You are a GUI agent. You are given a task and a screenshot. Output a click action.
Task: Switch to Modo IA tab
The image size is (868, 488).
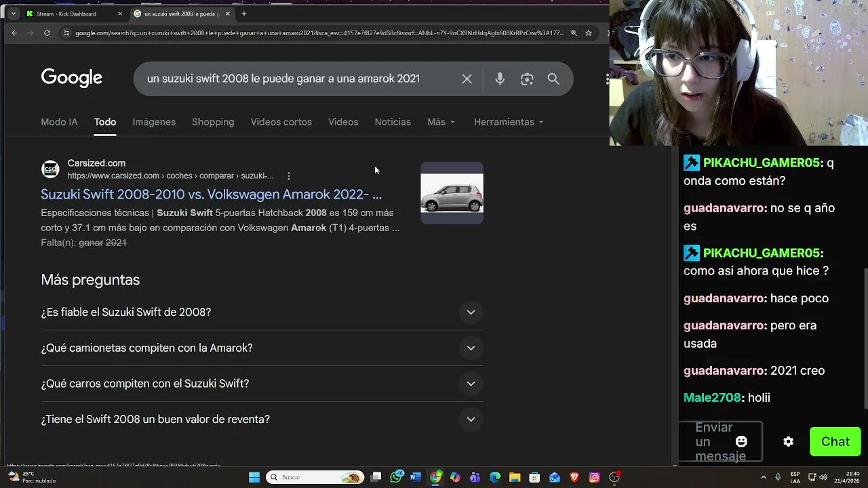pos(59,122)
